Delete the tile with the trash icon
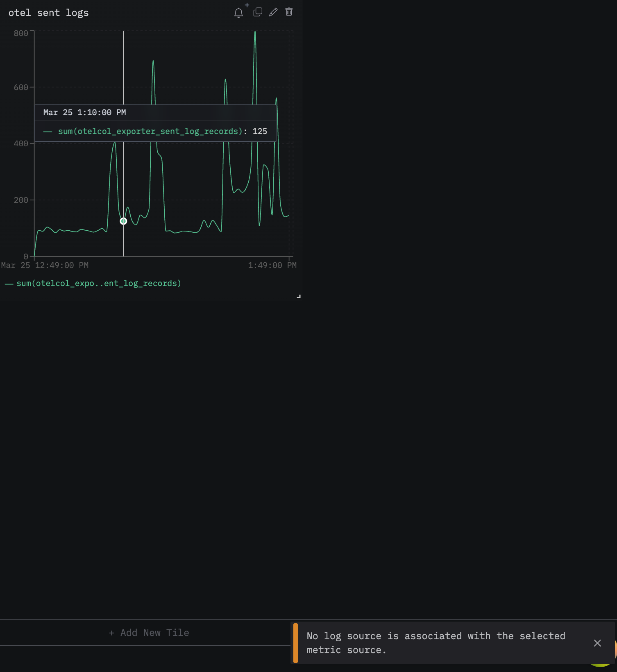The width and height of the screenshot is (617, 672). pos(289,12)
